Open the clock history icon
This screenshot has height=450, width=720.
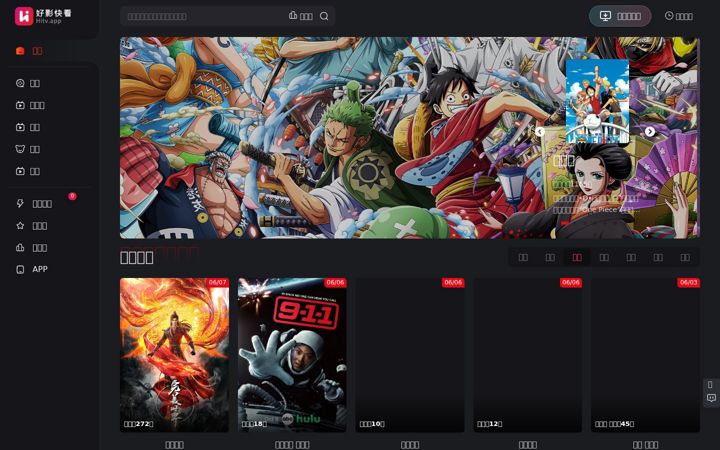coord(669,16)
